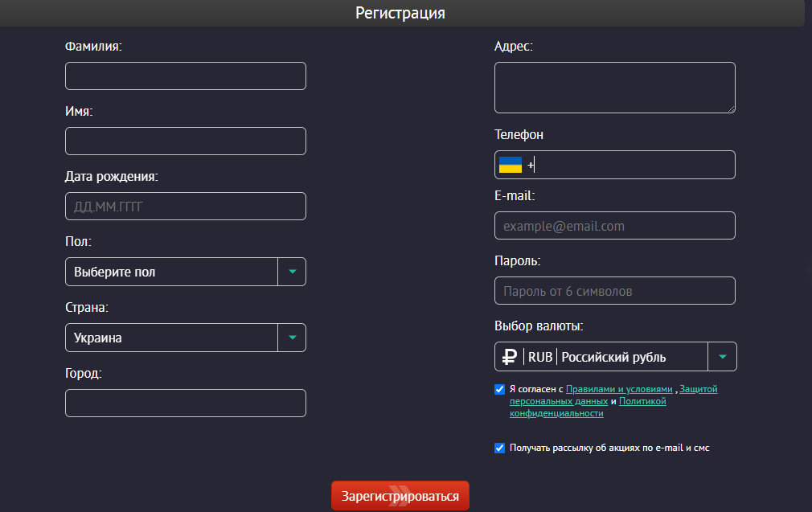
Task: Click the Пароль от 6 символов field
Action: click(x=615, y=290)
